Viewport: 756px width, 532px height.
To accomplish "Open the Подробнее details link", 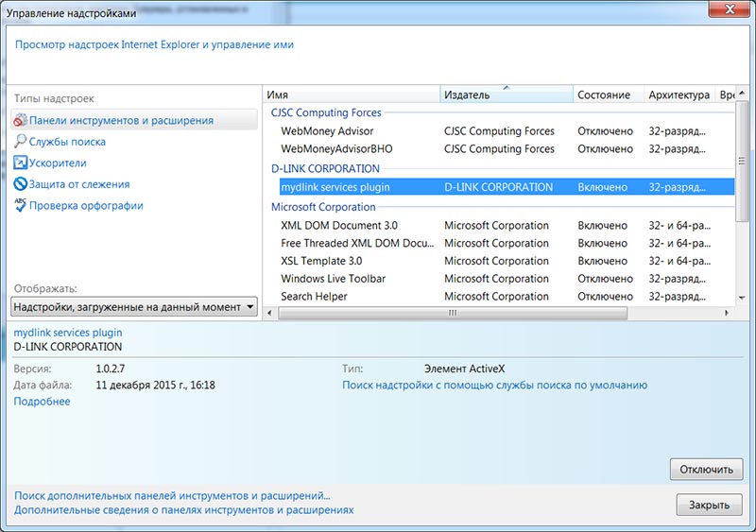I will click(x=42, y=402).
